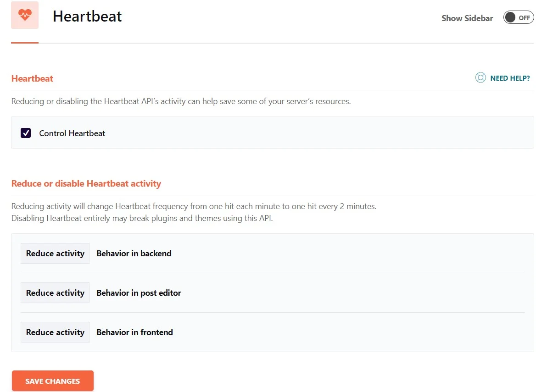Click the red heart pulse icon
This screenshot has width=536, height=392.
25,15
